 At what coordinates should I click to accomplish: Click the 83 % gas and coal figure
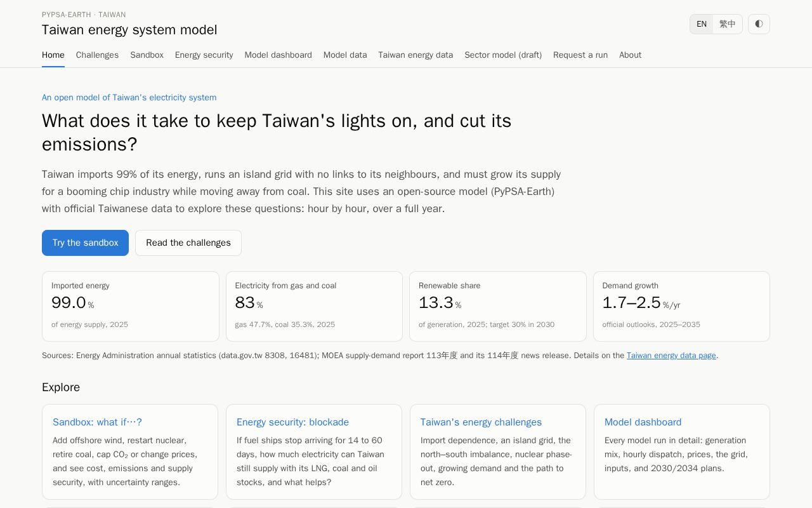click(x=249, y=303)
